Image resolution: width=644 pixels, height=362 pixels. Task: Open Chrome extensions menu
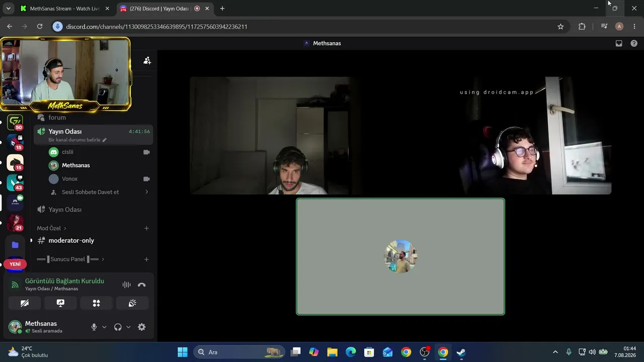click(x=582, y=27)
